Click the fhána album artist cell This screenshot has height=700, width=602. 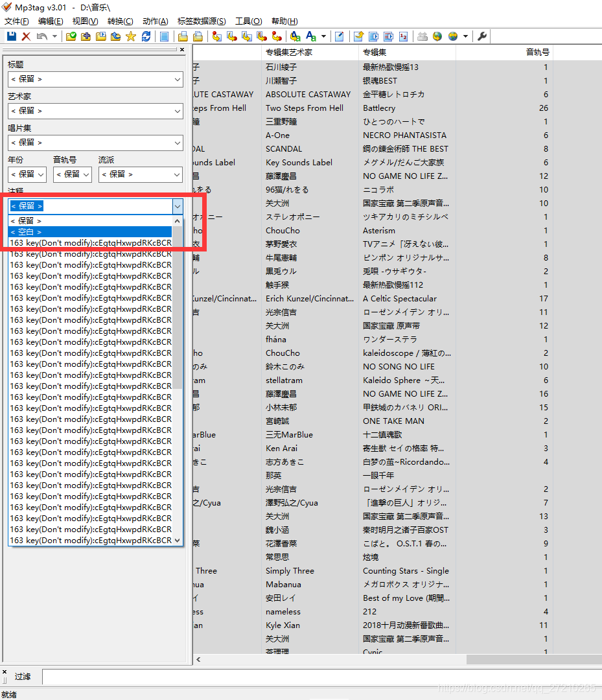pos(276,340)
